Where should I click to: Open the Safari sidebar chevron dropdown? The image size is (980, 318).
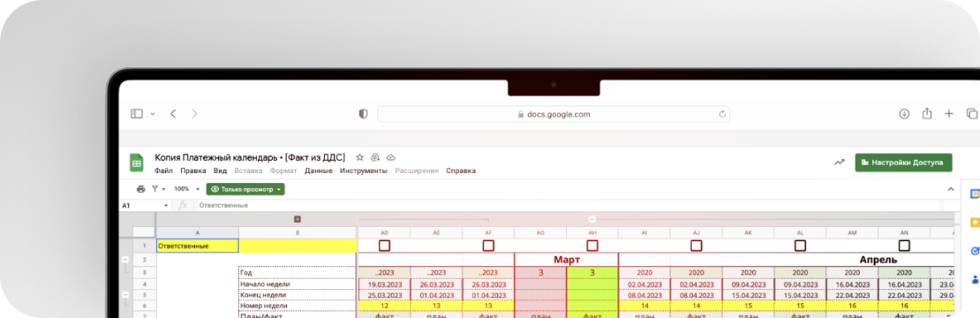153,114
